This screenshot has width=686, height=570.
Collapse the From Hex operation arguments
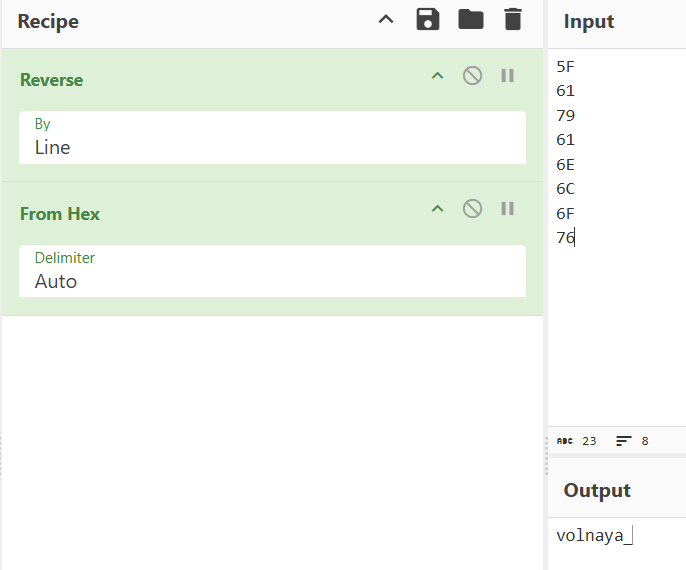point(437,209)
